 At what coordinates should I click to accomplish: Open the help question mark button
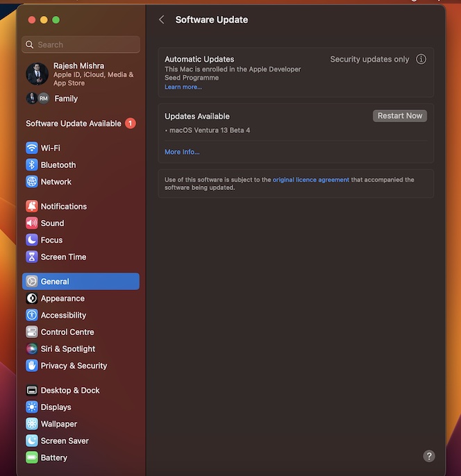pos(429,456)
